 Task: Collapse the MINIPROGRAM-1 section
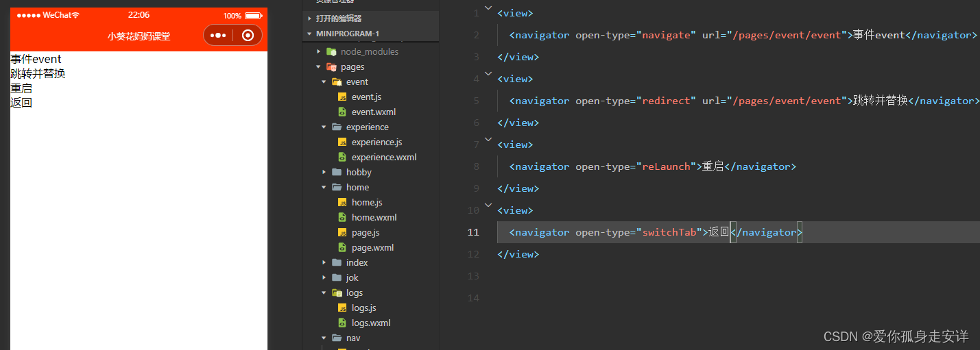[309, 34]
